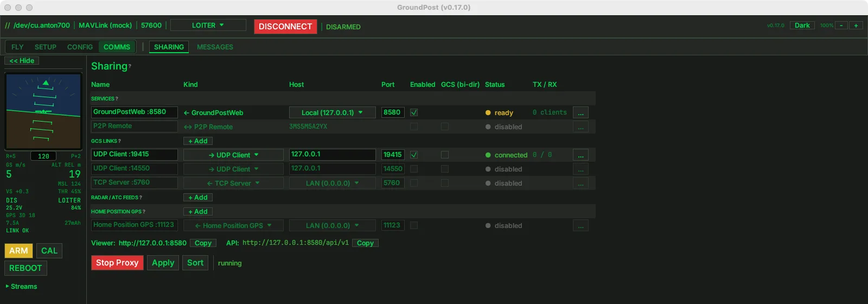
Task: Open the GroundPostWeb row more-options button
Action: click(x=580, y=112)
